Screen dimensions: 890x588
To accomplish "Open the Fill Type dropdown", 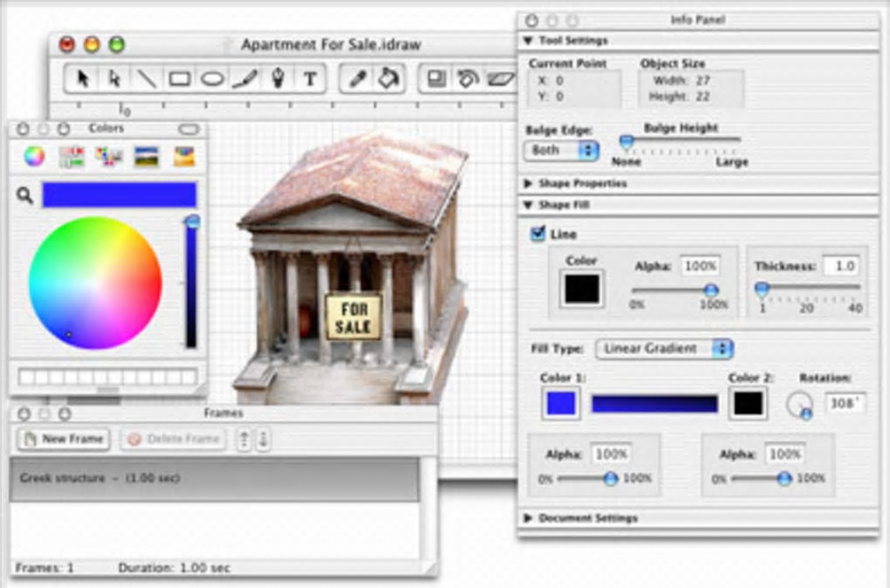I will (664, 348).
